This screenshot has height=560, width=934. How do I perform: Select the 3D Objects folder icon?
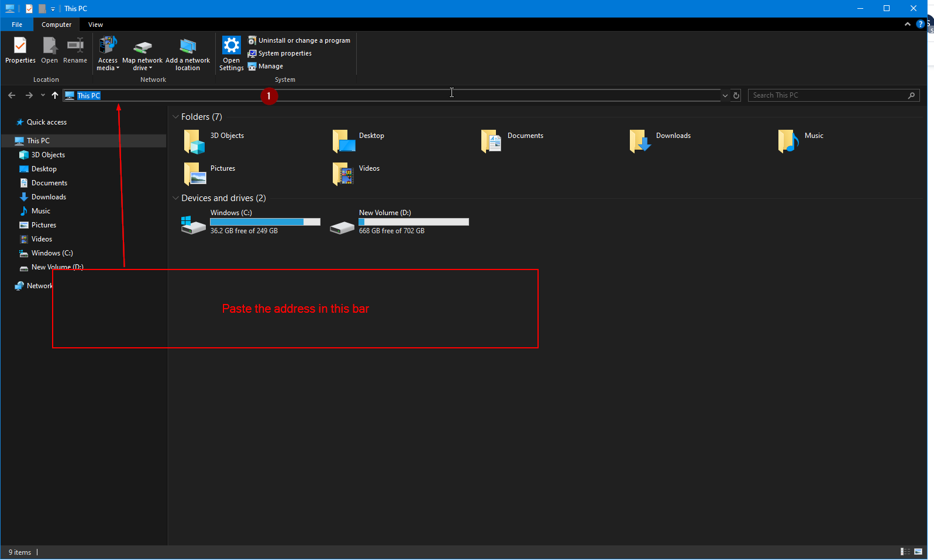194,141
